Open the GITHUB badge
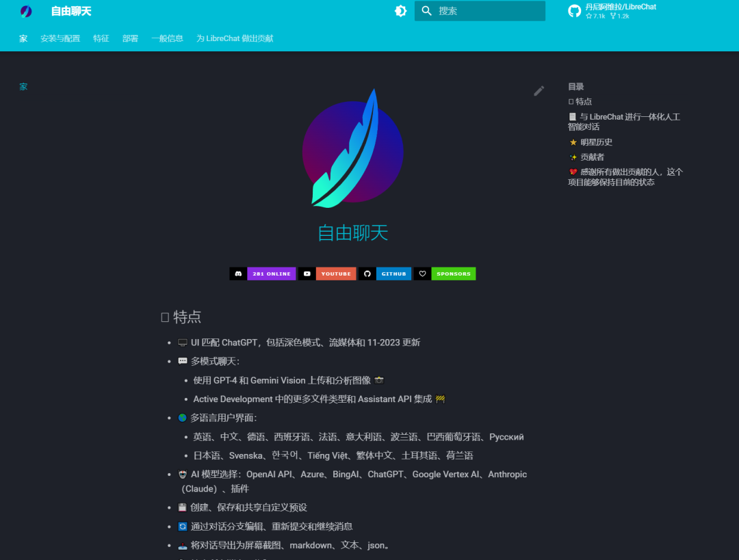The height and width of the screenshot is (560, 739). pyautogui.click(x=393, y=274)
